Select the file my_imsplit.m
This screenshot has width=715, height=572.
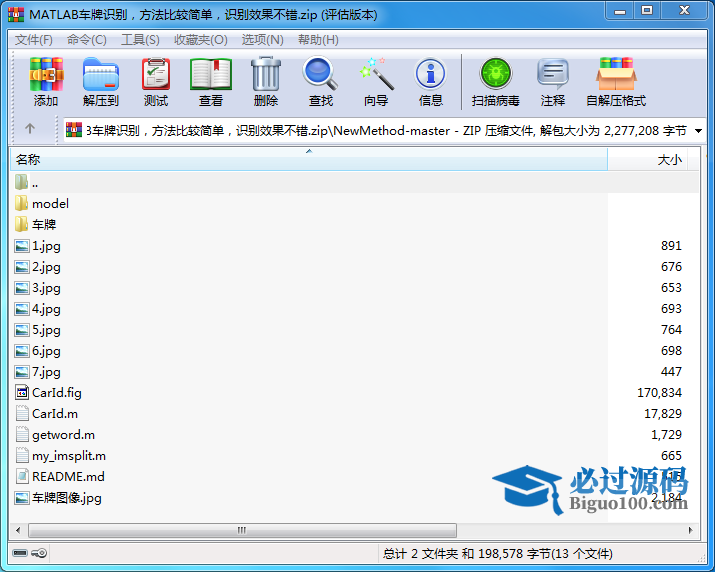[69, 456]
